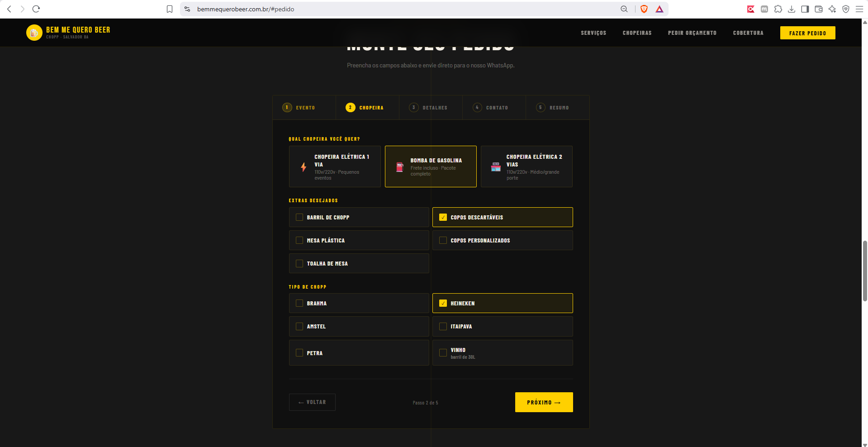The image size is (868, 447).
Task: Uncheck Copos Descartáveis extra
Action: click(503, 217)
